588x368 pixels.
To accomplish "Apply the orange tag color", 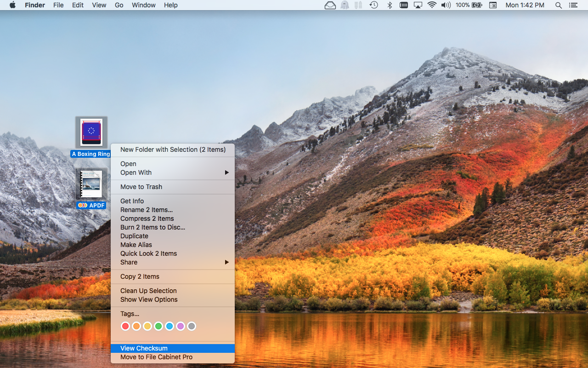I will [136, 326].
